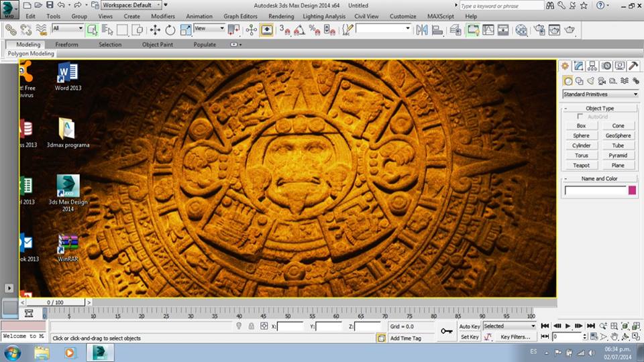
Task: Activate the Select Object tool
Action: click(93, 30)
